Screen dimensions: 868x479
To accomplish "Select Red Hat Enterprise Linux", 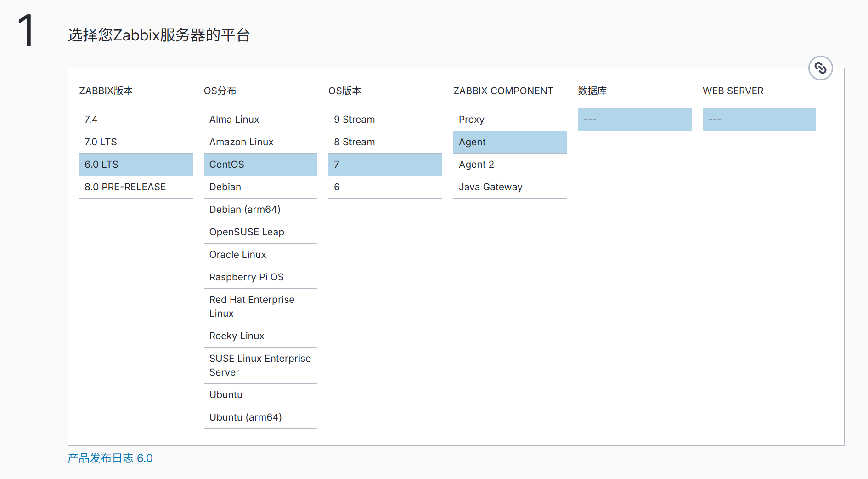I will coord(260,307).
